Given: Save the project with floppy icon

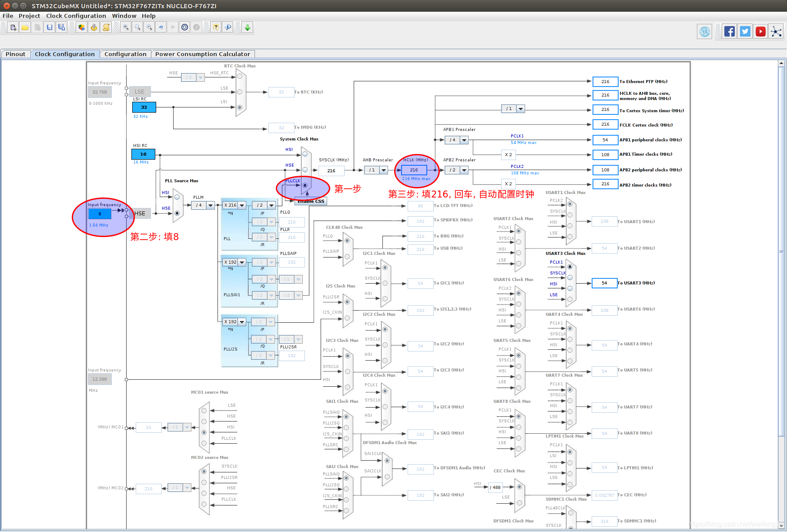Looking at the screenshot, I should point(50,27).
